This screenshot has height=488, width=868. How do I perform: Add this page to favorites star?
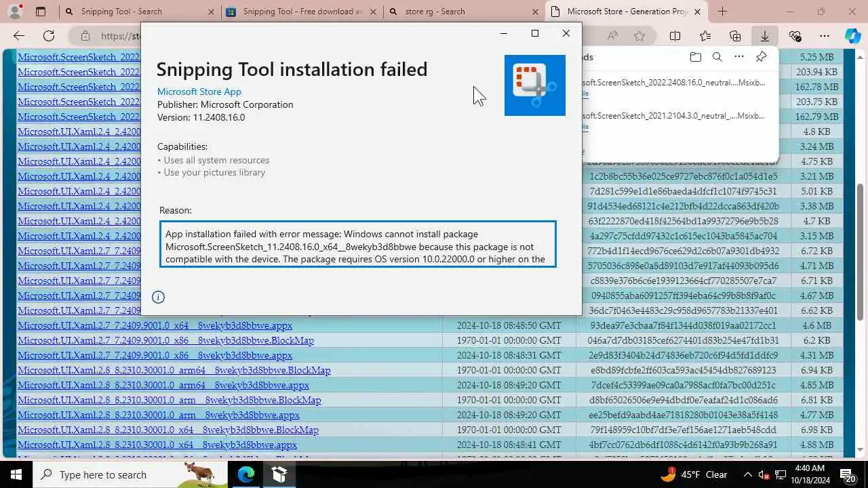(639, 36)
